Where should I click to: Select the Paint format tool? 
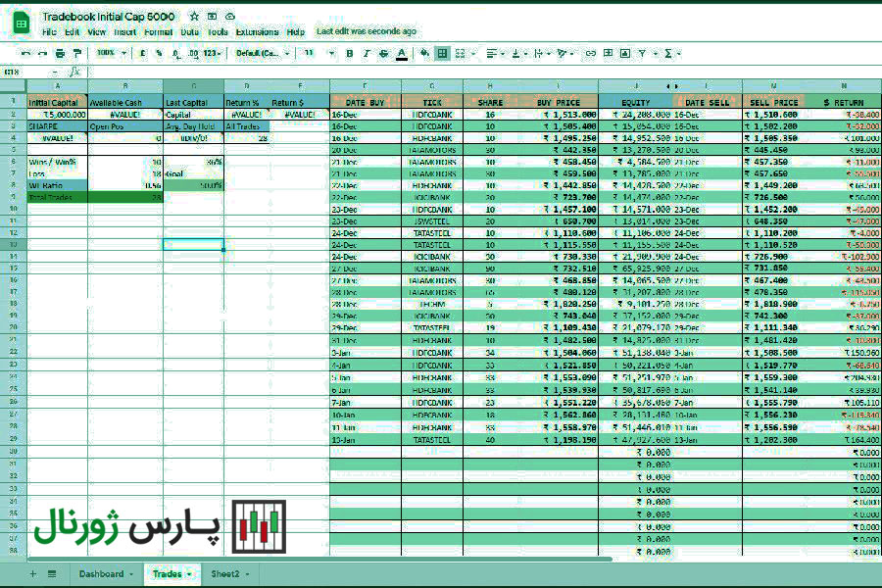tap(77, 54)
